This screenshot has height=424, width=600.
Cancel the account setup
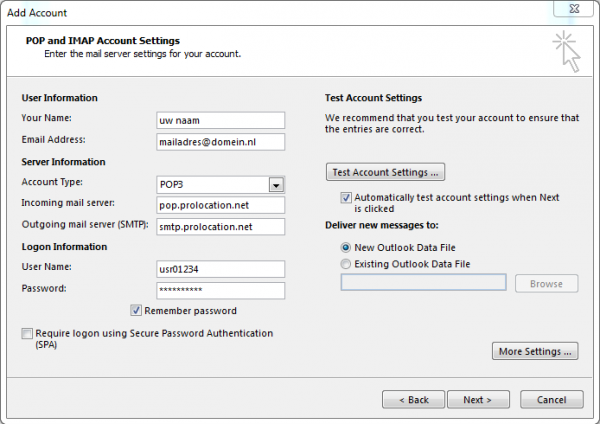551,399
